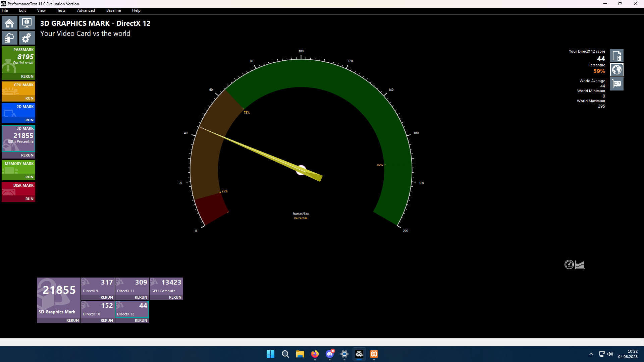Go to the Home screen icon
The image size is (644, 362).
[9, 23]
